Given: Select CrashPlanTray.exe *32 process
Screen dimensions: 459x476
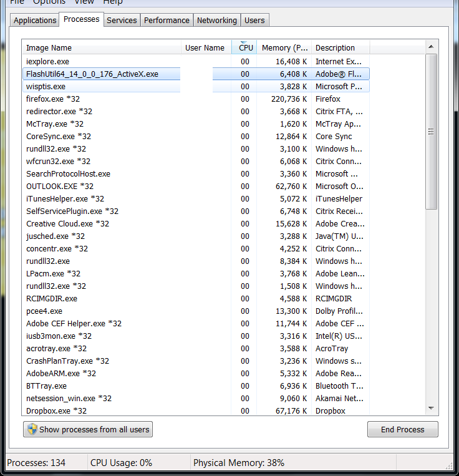Looking at the screenshot, I should (x=196, y=361).
